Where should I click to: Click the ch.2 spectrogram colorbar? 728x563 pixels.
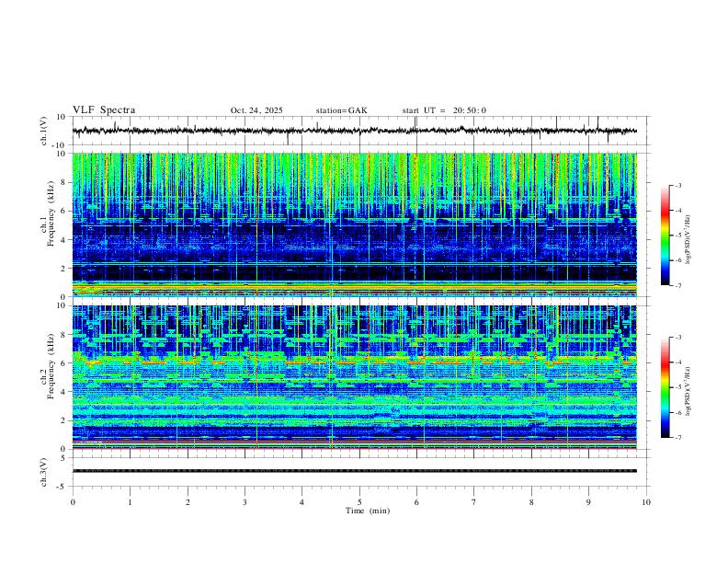[x=665, y=387]
